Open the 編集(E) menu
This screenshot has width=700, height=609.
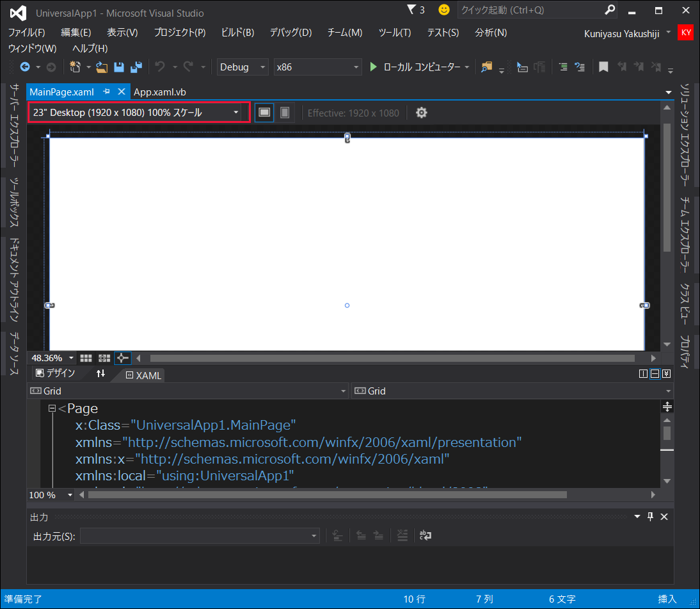tap(76, 33)
